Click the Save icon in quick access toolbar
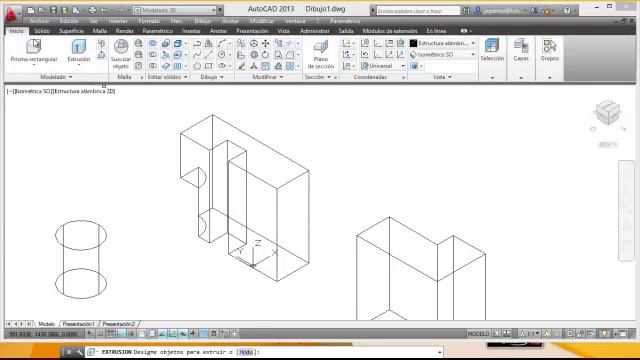Screen dimensions: 640x360 click(x=53, y=10)
